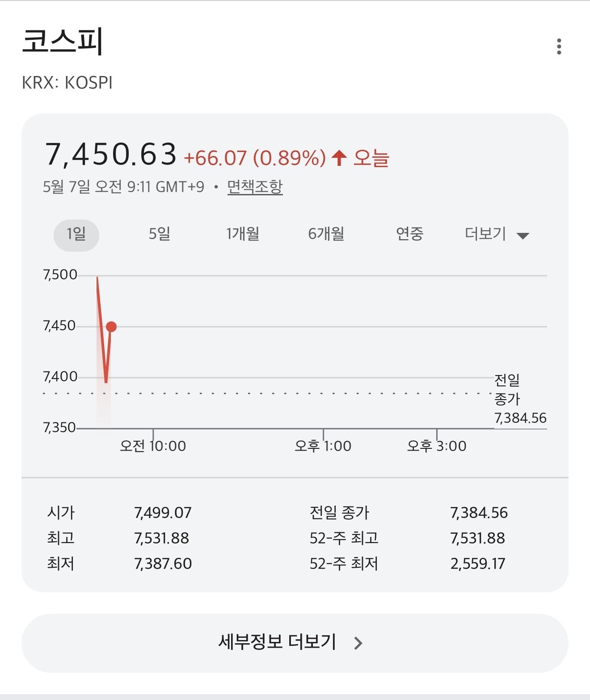Expand the 더보기 range dropdown
This screenshot has width=590, height=700.
tap(497, 234)
